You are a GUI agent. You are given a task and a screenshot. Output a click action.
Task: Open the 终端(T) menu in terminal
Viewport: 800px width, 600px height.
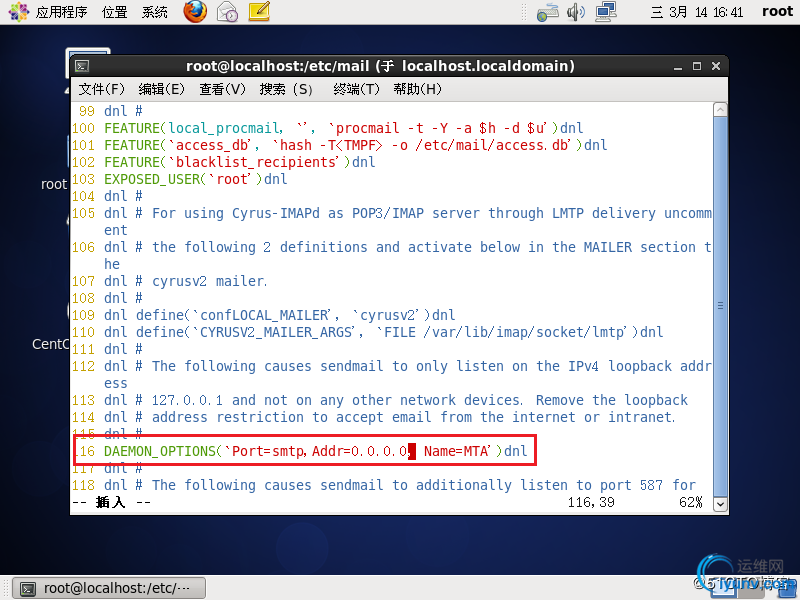tap(356, 89)
